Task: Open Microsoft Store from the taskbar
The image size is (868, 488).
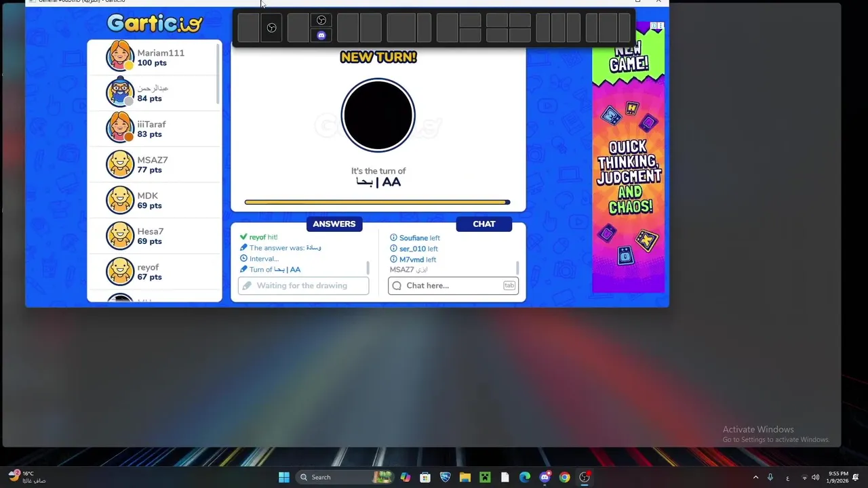Action: (425, 477)
